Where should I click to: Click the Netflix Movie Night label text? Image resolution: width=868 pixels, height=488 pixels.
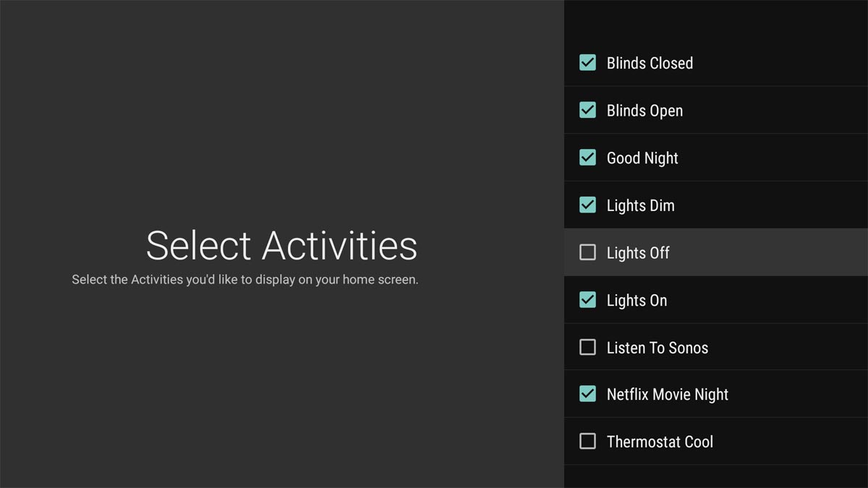tap(668, 395)
